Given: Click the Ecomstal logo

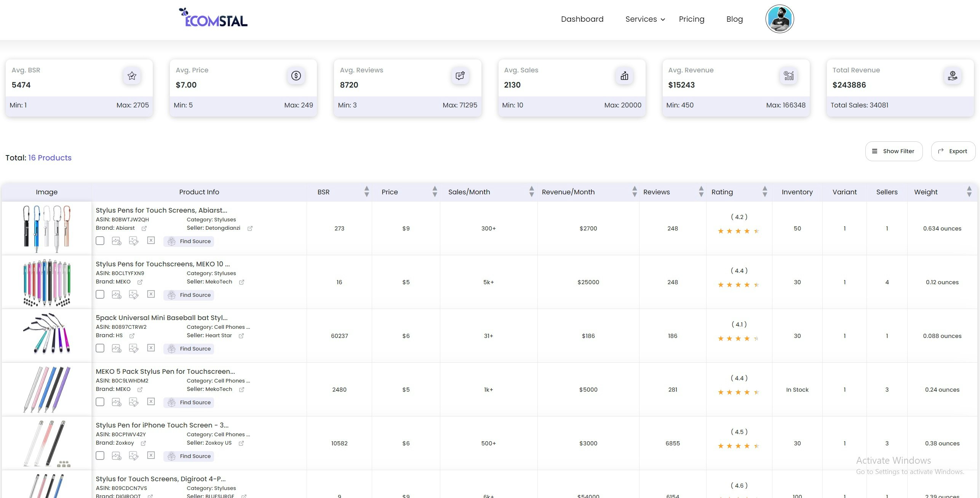Looking at the screenshot, I should [213, 18].
